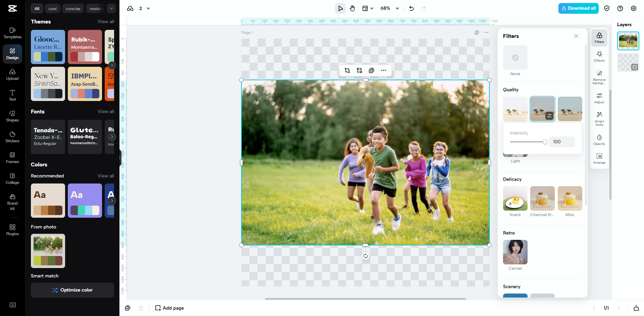This screenshot has height=316, width=644.
Task: Select the hand pan tool
Action: [352, 8]
